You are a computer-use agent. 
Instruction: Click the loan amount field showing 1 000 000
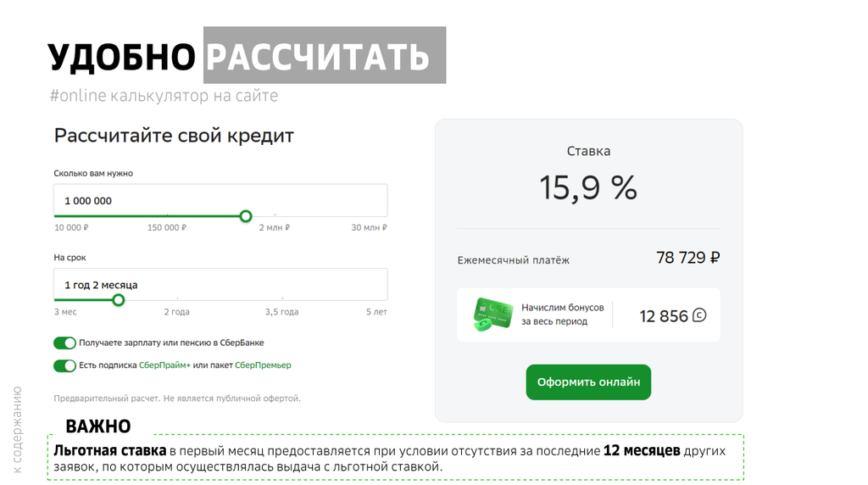220,200
